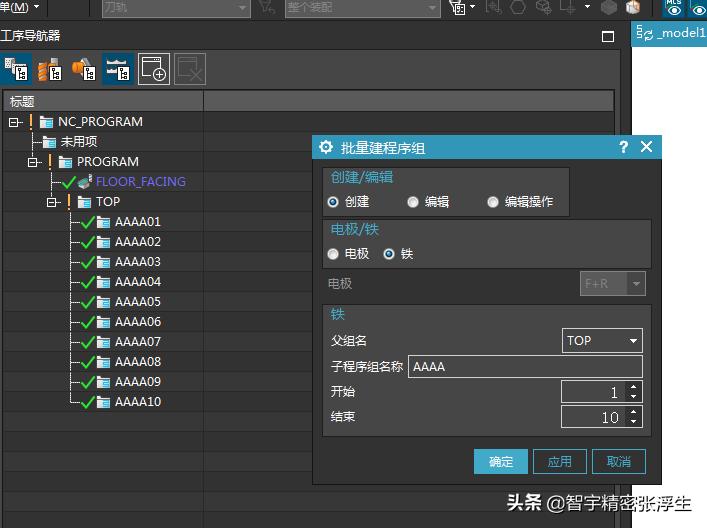Select the FLOOR_FACING operation label
Screen dimensions: 707x528
coord(141,182)
